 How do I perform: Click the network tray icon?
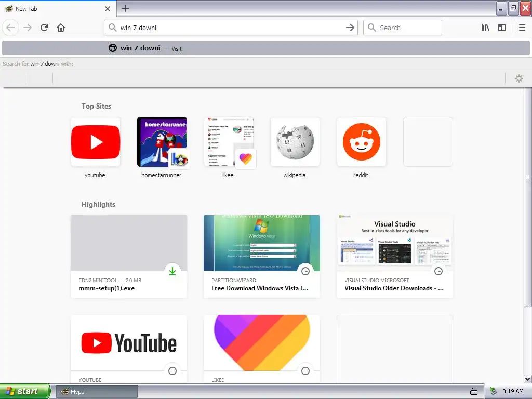(493, 391)
